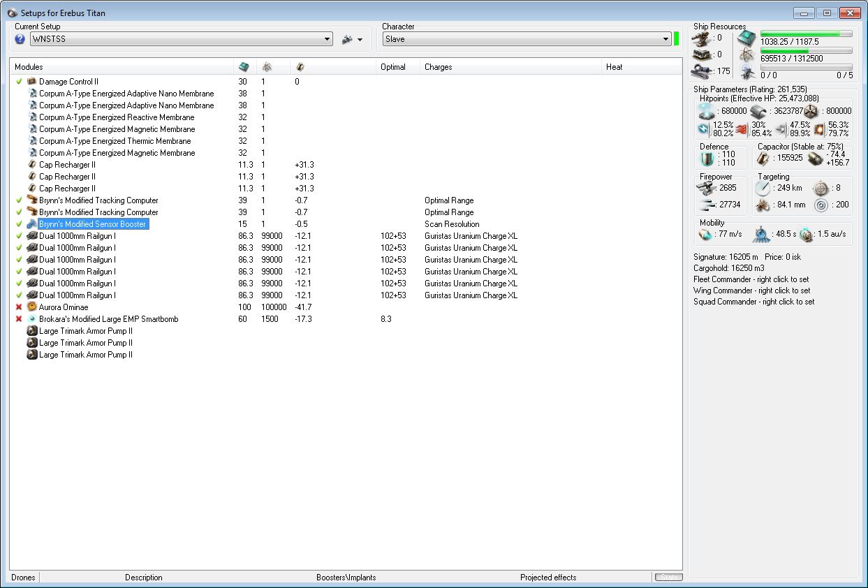Click the Firepower turret icon showing 2685

tap(707, 189)
